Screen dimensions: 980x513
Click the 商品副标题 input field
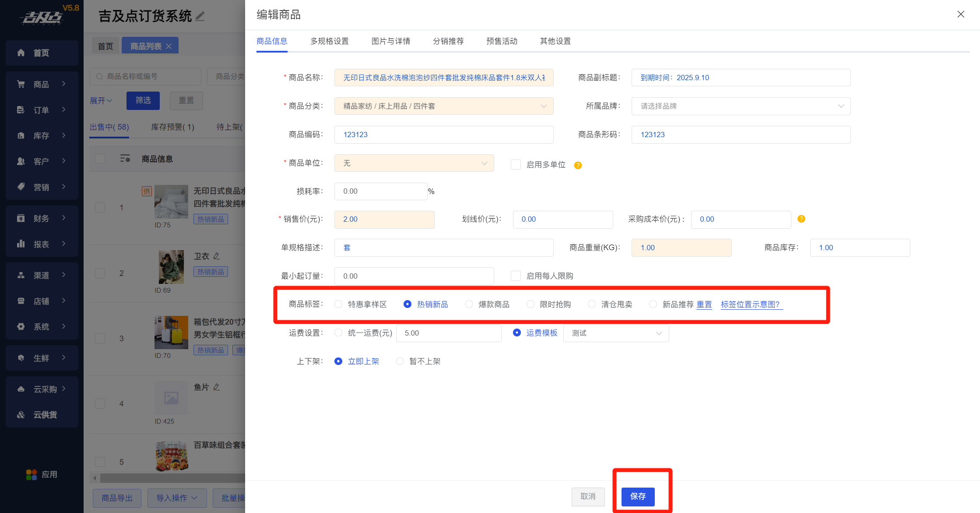click(x=741, y=78)
